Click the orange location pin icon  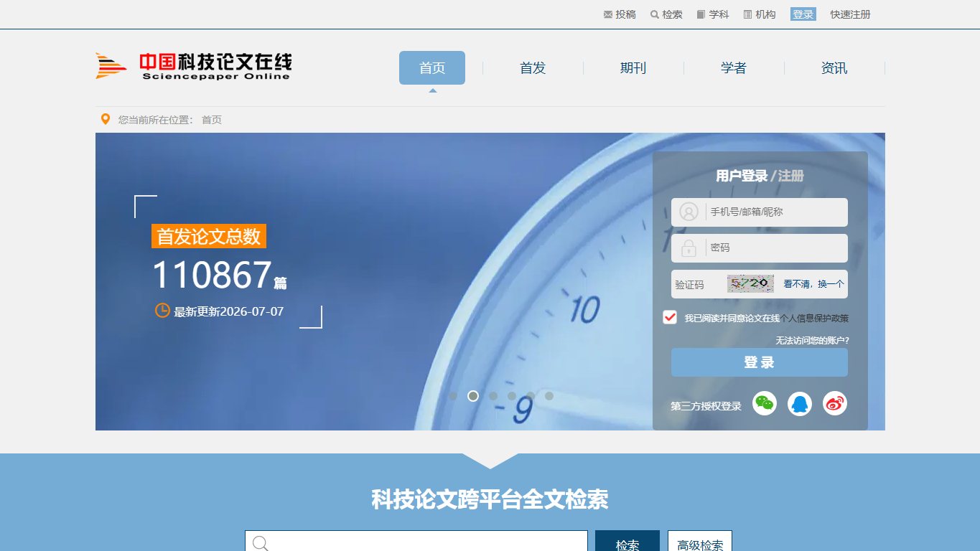coord(106,119)
